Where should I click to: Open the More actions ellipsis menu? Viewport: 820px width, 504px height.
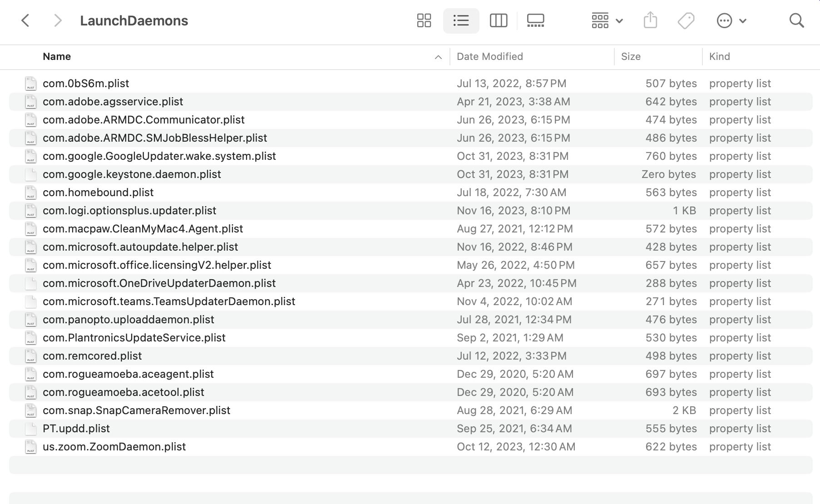[731, 20]
